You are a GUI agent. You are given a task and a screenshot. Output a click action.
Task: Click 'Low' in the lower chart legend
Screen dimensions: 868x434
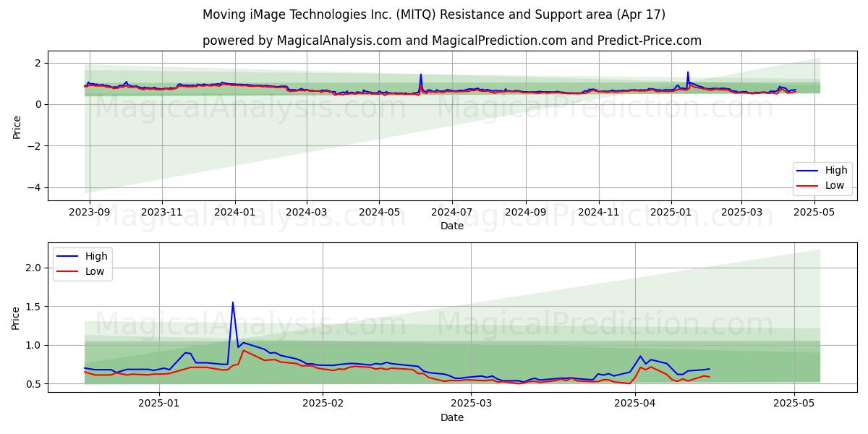pos(95,271)
